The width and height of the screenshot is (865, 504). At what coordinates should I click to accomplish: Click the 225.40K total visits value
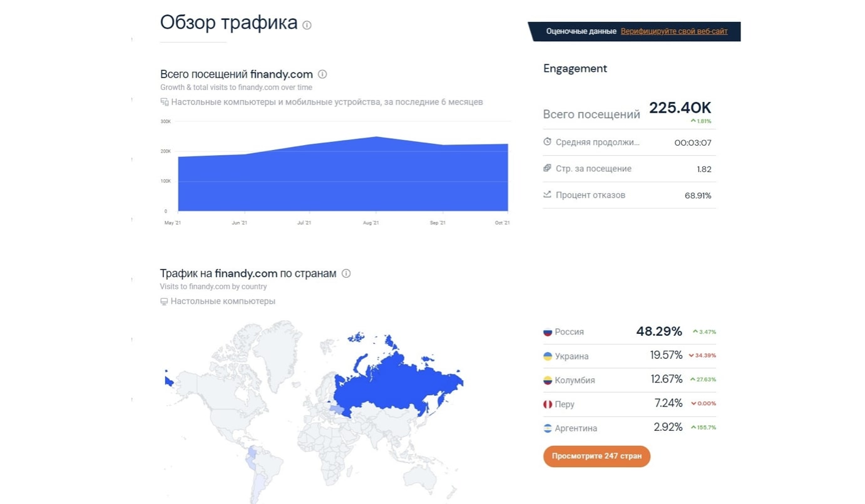click(680, 108)
